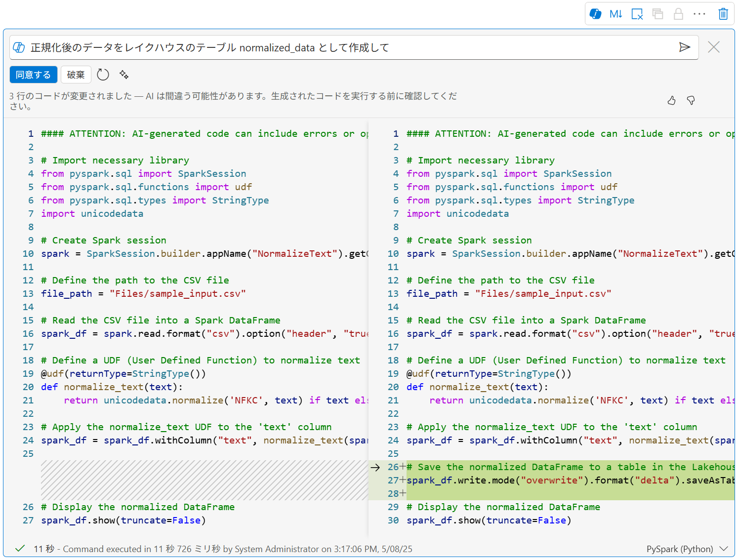This screenshot has width=739, height=560.
Task: Lock the cell with padlock icon
Action: point(679,14)
